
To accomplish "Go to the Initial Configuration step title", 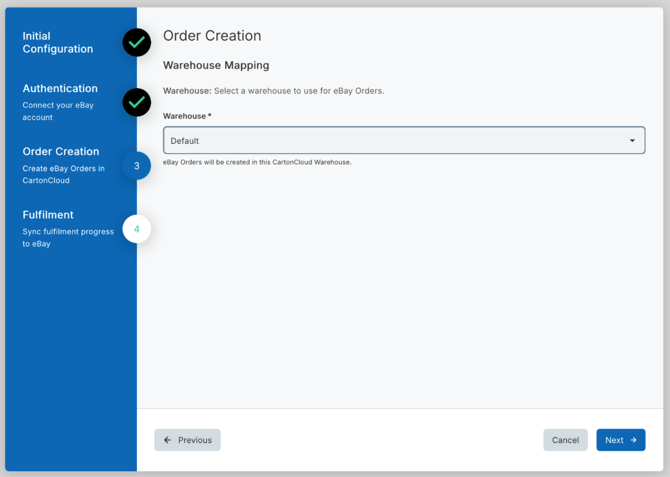I will (x=58, y=42).
